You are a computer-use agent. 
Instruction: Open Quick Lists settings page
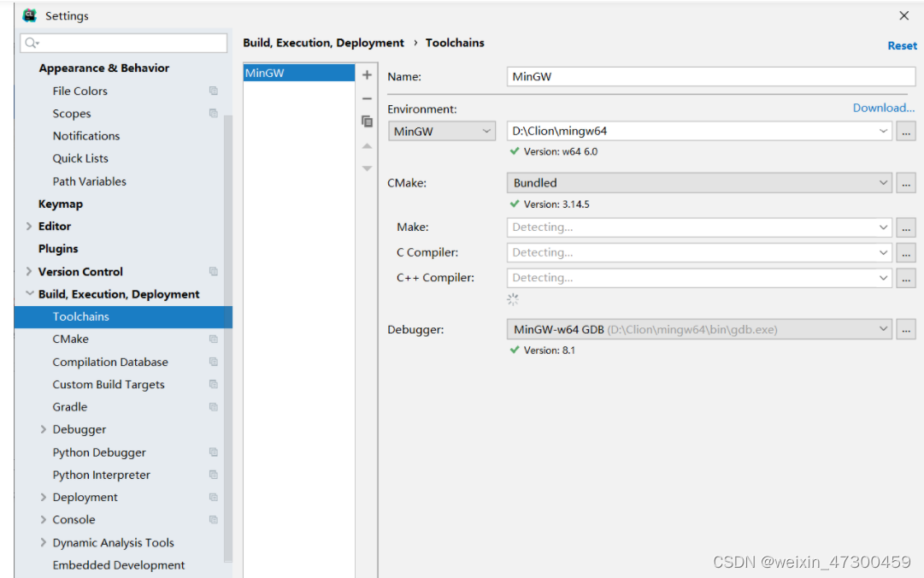click(80, 158)
